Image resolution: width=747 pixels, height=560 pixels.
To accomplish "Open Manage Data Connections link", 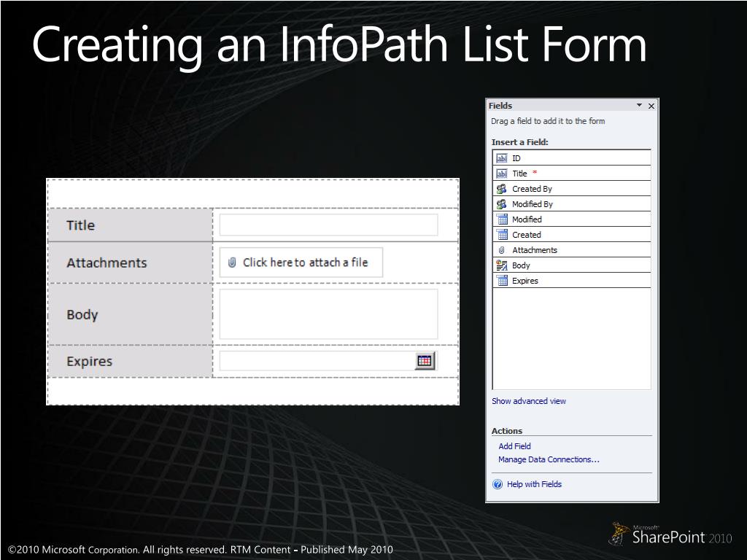I will click(549, 459).
